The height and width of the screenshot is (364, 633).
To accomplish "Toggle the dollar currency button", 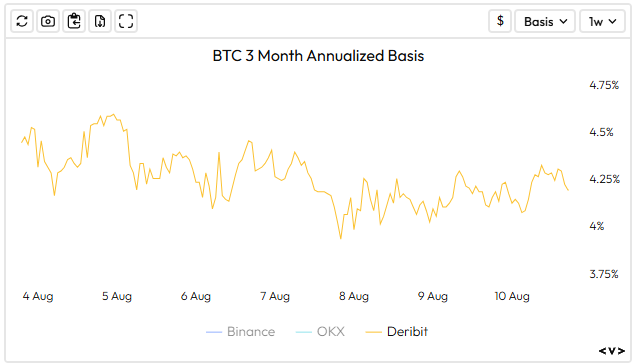I will coord(500,21).
